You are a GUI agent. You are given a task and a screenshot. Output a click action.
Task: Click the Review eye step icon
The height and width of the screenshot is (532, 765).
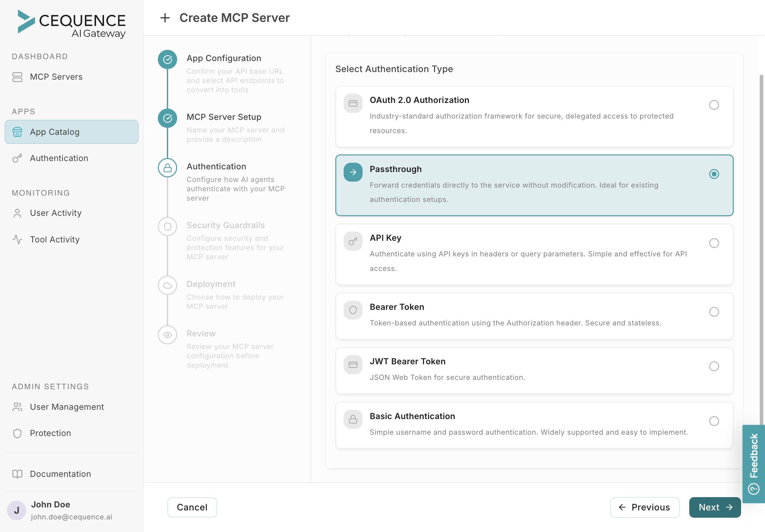pos(167,335)
